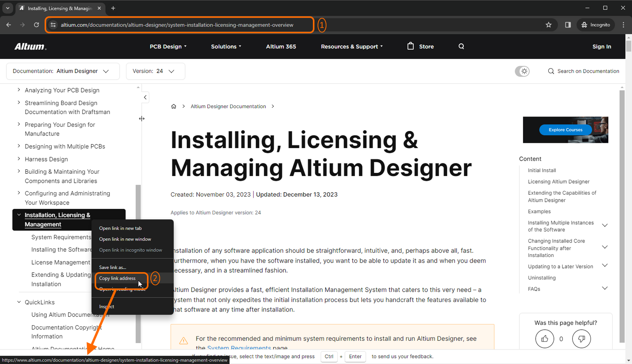The width and height of the screenshot is (632, 364).
Task: Expand Designing with Multiple PCBs
Action: pyautogui.click(x=19, y=146)
